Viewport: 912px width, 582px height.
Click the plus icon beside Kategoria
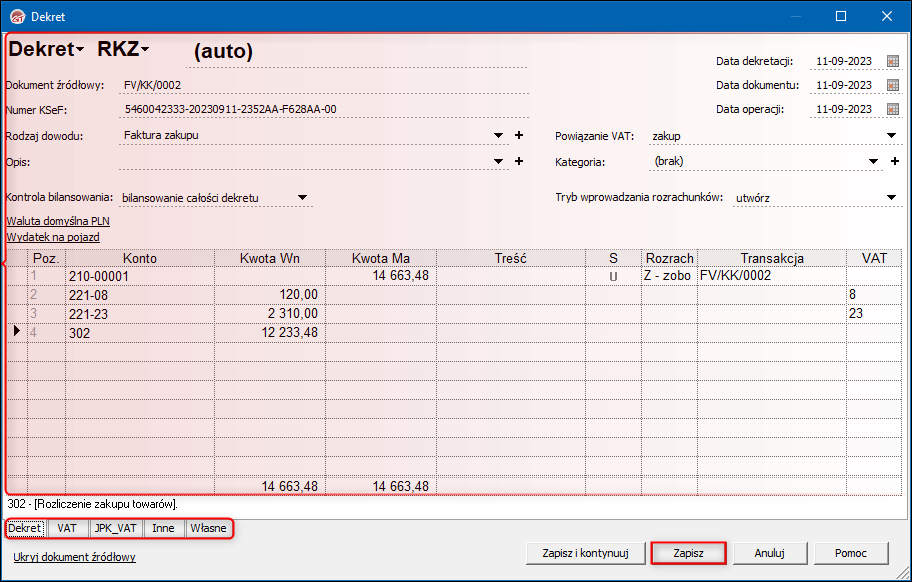pyautogui.click(x=895, y=161)
